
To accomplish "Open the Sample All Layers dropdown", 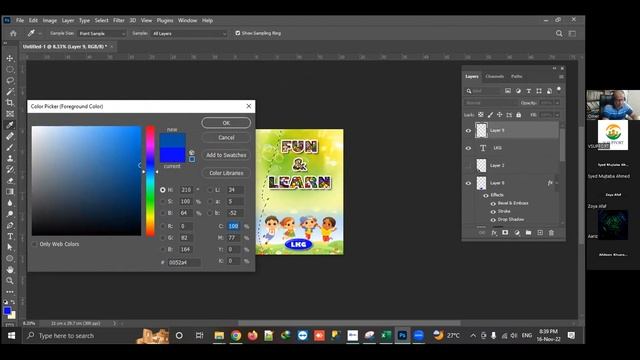I will (189, 33).
